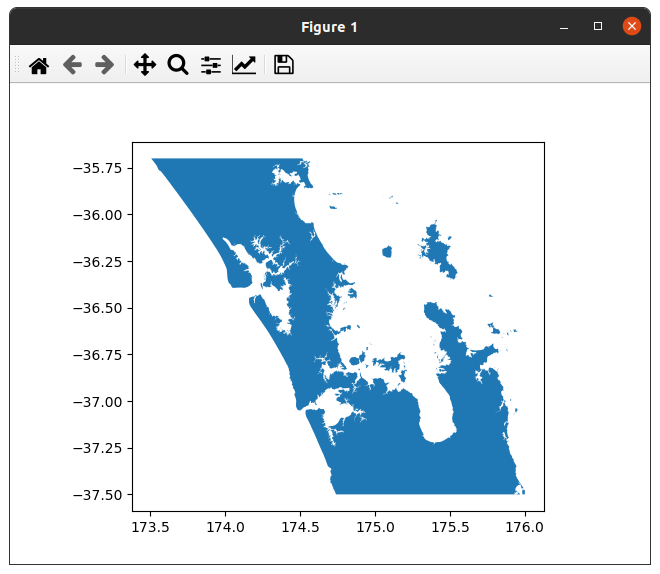Select the Zoom to rectangle tool
The image size is (660, 574).
[x=178, y=65]
